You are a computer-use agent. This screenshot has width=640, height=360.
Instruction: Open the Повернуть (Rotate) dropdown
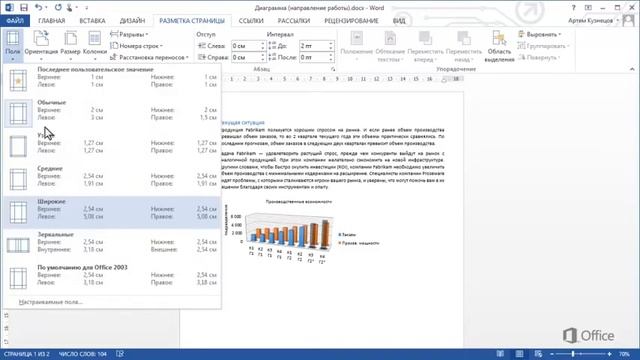(x=539, y=57)
